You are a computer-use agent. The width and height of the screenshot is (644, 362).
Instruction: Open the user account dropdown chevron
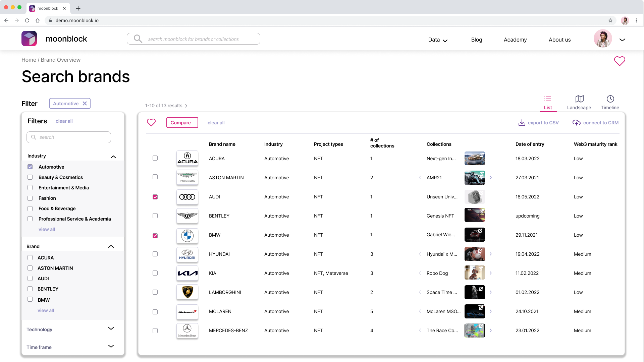pos(622,40)
